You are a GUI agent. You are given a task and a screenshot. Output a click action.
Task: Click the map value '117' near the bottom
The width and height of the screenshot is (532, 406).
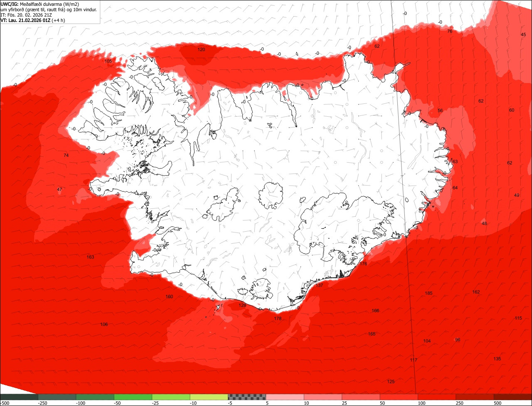[413, 360]
